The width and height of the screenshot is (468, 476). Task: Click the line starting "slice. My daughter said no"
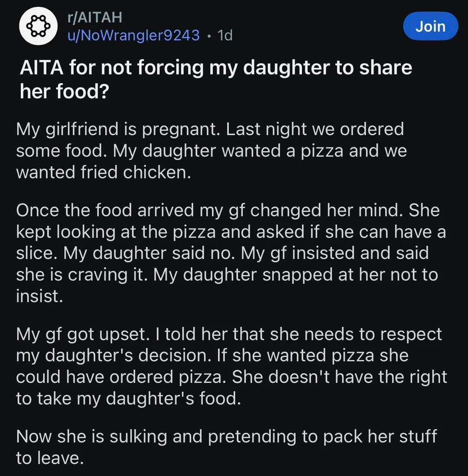(x=222, y=253)
